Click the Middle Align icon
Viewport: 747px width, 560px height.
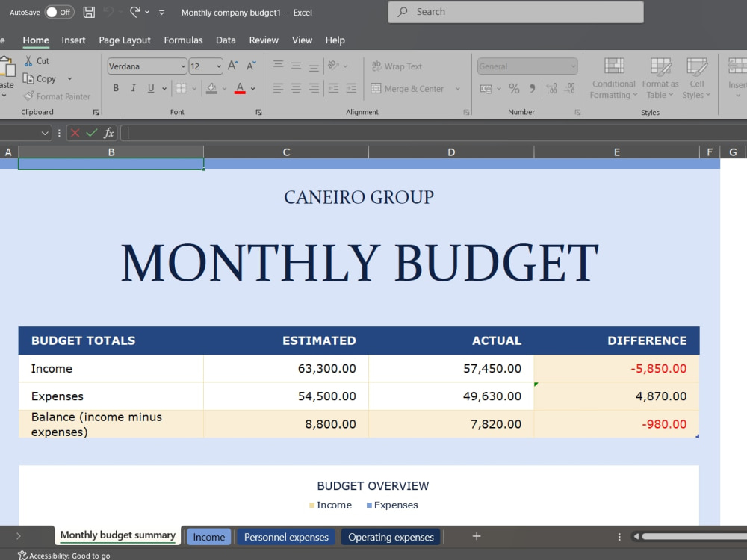click(296, 66)
